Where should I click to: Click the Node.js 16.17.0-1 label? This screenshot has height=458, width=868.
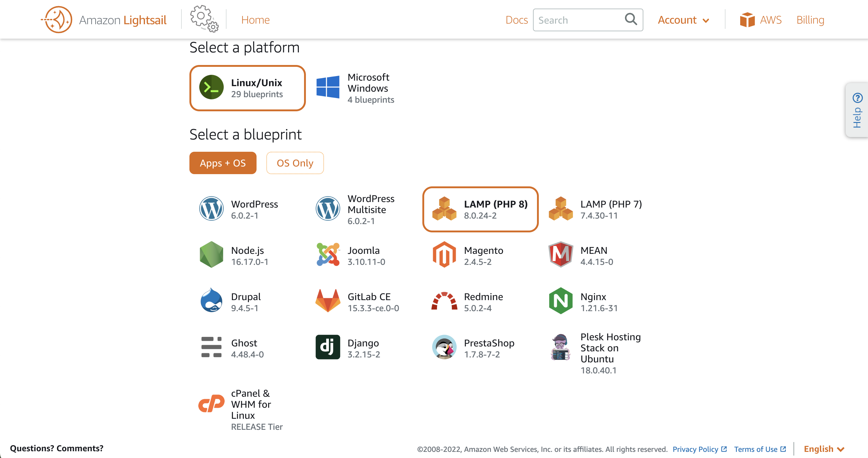(250, 256)
